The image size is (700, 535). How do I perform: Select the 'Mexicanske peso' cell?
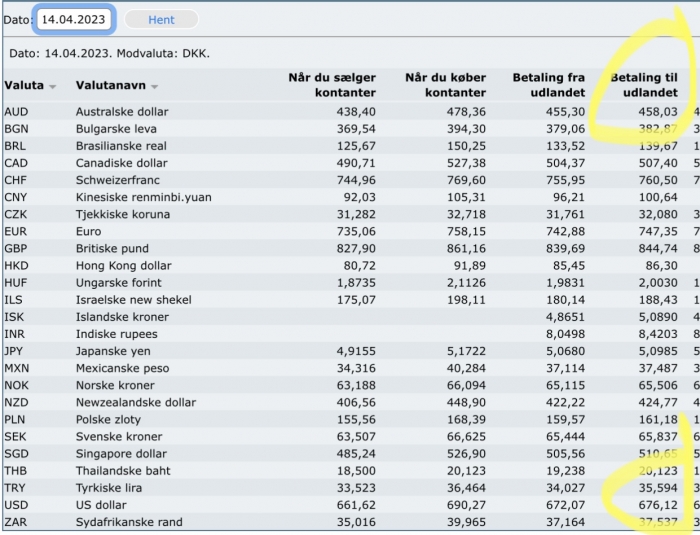tap(122, 368)
